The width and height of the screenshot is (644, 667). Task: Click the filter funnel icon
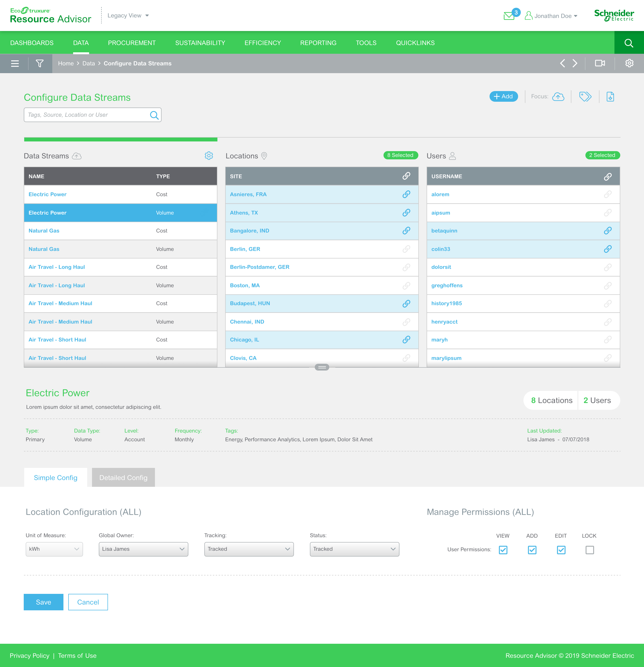click(40, 63)
